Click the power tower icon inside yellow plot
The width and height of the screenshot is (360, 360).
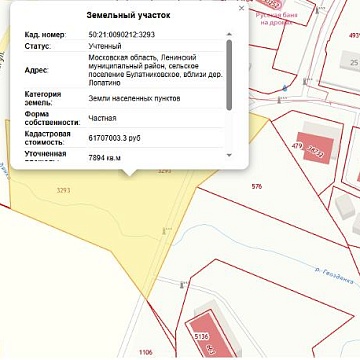(164, 230)
